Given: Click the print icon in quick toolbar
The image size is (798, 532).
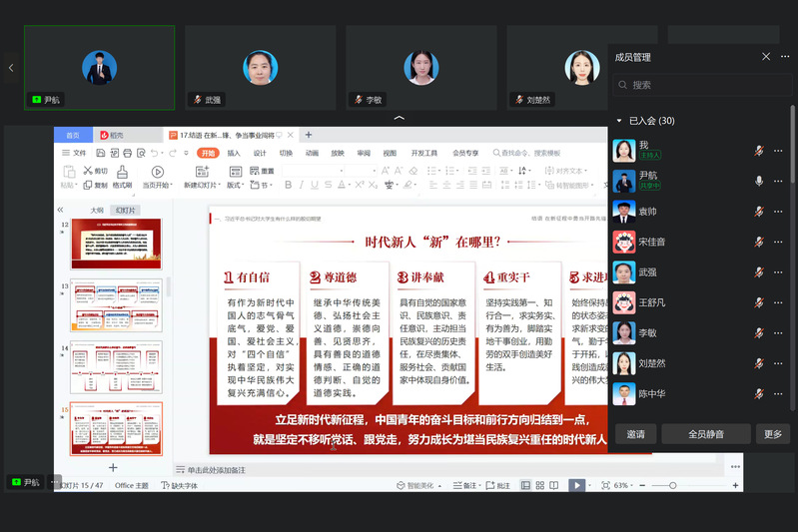Looking at the screenshot, I should click(x=127, y=153).
